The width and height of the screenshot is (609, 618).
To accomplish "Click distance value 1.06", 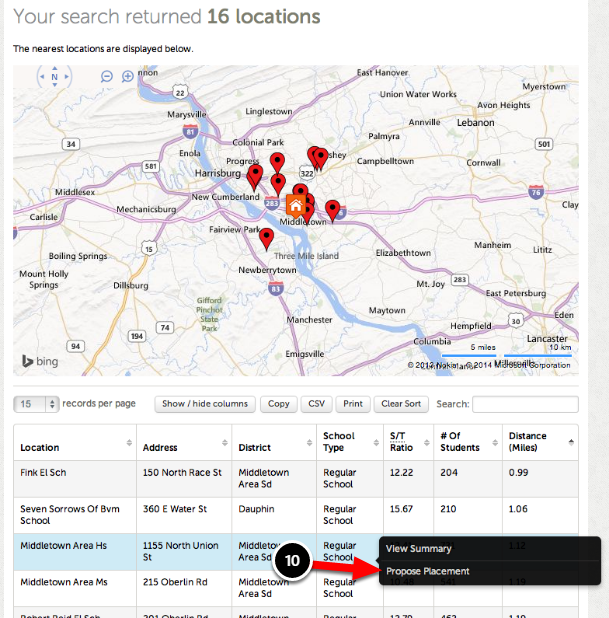I will (x=518, y=509).
